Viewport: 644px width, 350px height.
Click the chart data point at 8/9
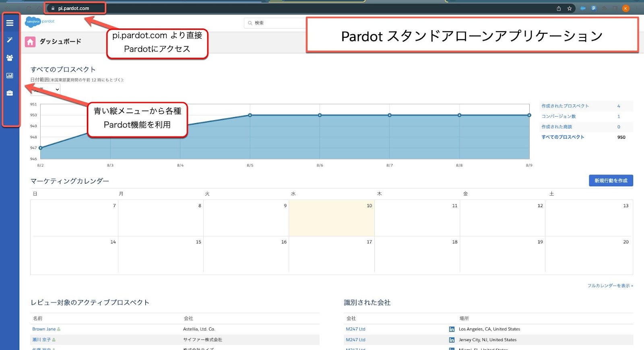[529, 115]
